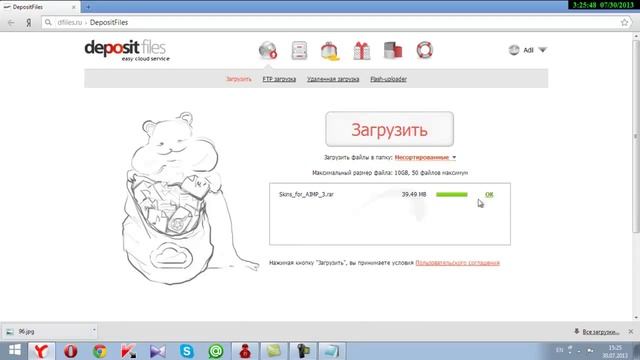Open the Удаленная загрузка tab
The height and width of the screenshot is (360, 640).
tap(333, 79)
